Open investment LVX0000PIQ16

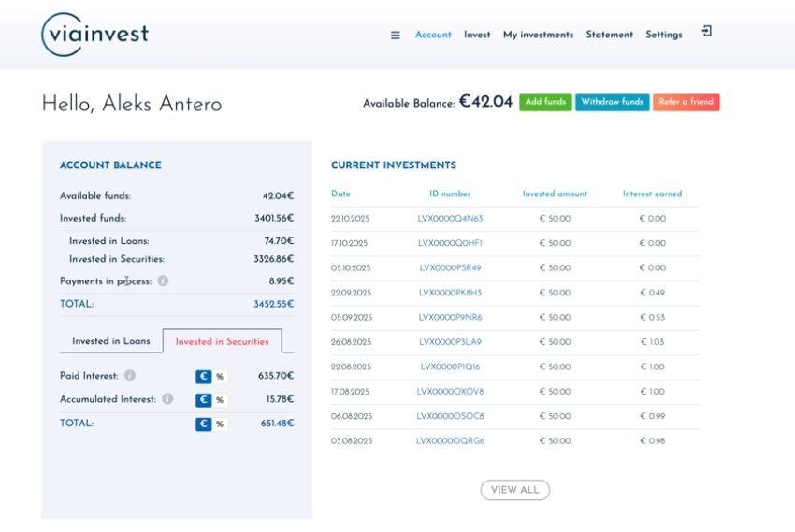[x=450, y=367]
